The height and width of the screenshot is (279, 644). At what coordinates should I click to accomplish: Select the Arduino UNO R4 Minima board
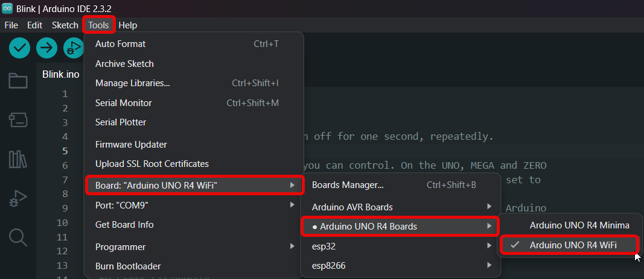tap(570, 225)
